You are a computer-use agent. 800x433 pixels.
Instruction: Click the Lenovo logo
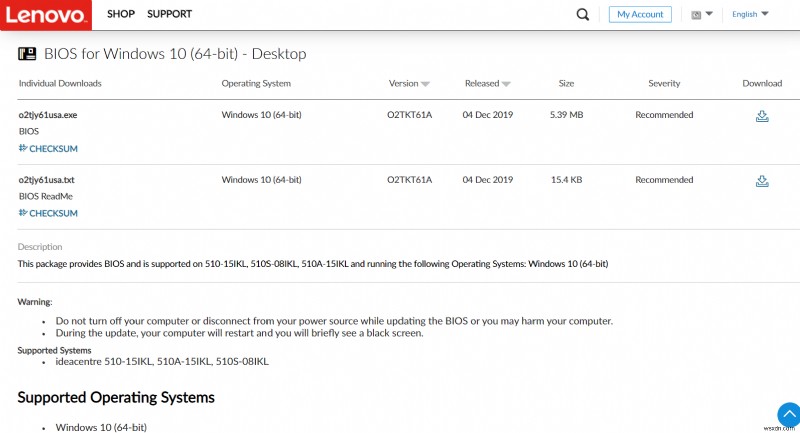[x=45, y=15]
